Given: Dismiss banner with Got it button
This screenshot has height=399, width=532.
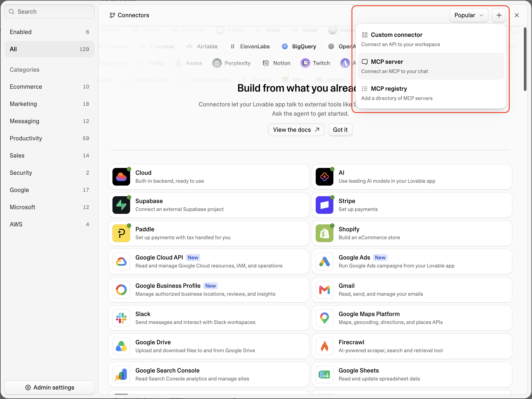Looking at the screenshot, I should point(340,130).
